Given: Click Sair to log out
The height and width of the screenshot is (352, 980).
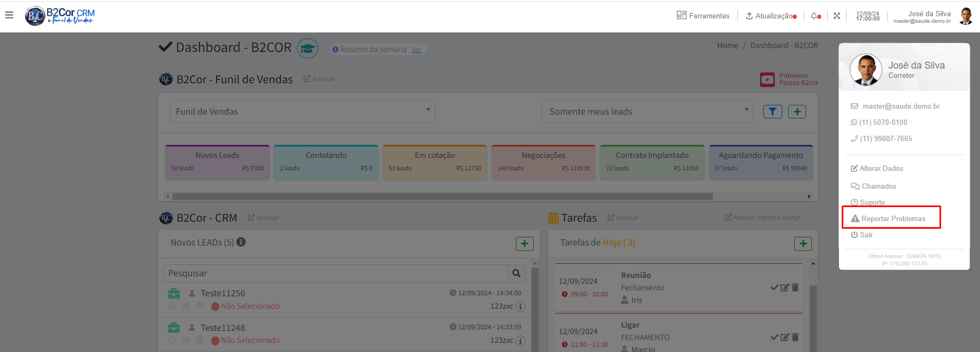Looking at the screenshot, I should click(865, 235).
